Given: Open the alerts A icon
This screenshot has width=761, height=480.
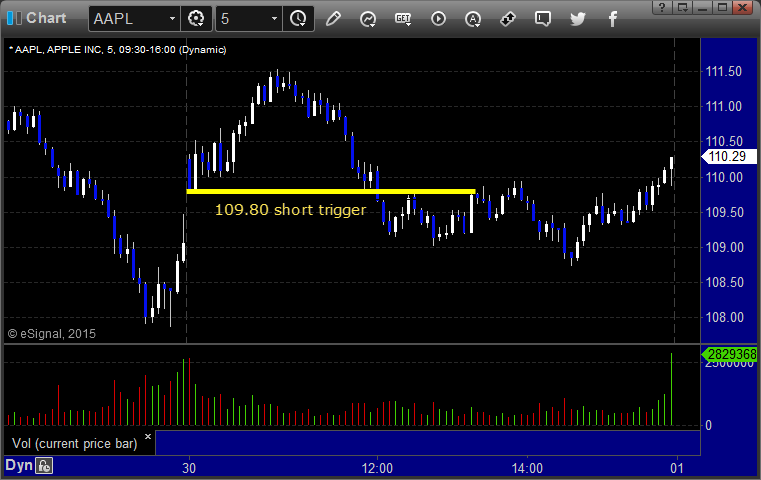Looking at the screenshot, I should [x=473, y=19].
